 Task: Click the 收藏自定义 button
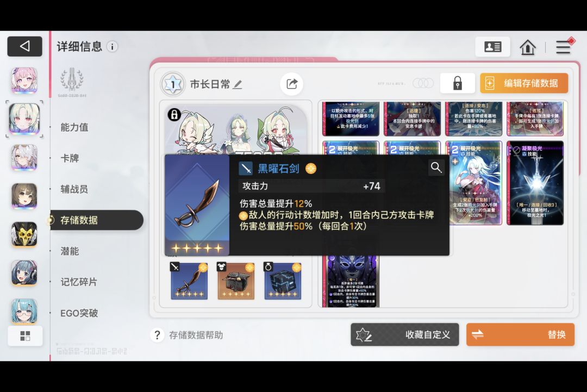(405, 335)
